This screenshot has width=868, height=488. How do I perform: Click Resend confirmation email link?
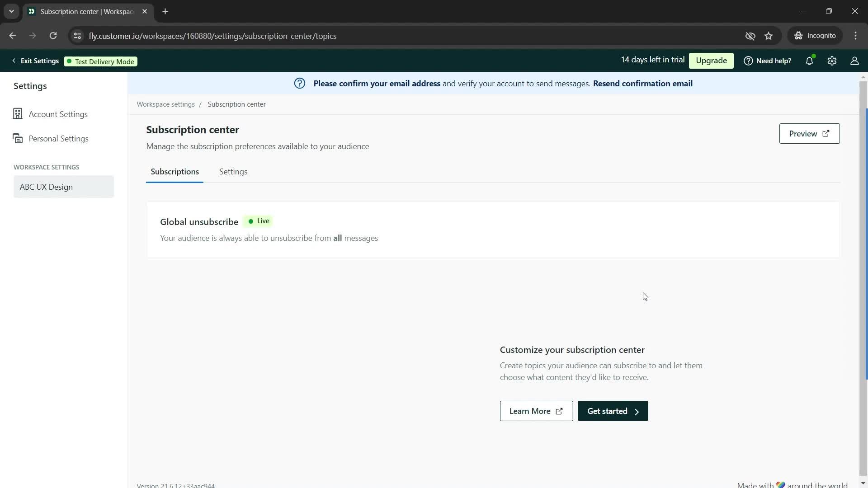pos(643,84)
